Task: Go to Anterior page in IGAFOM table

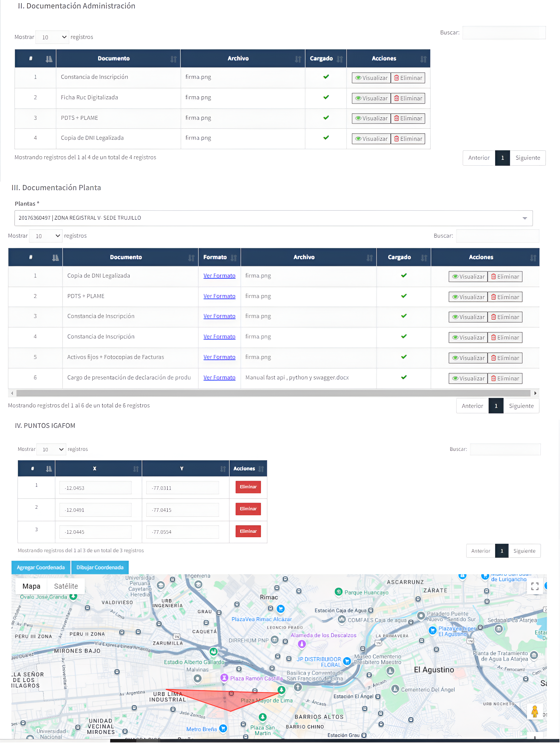Action: [480, 551]
